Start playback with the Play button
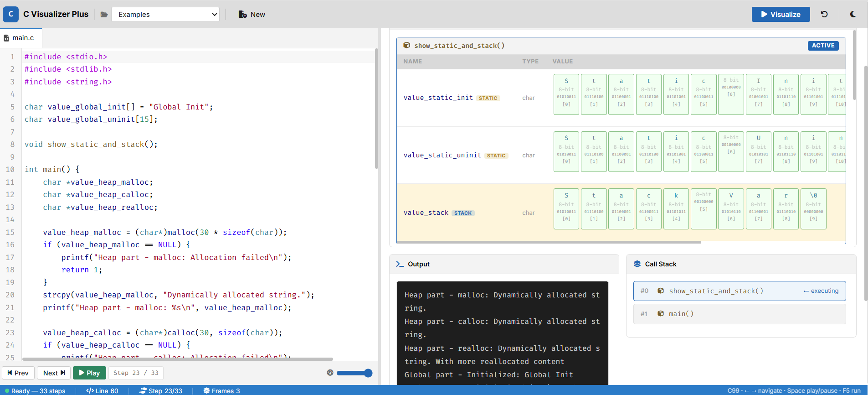This screenshot has width=868, height=395. coord(89,373)
